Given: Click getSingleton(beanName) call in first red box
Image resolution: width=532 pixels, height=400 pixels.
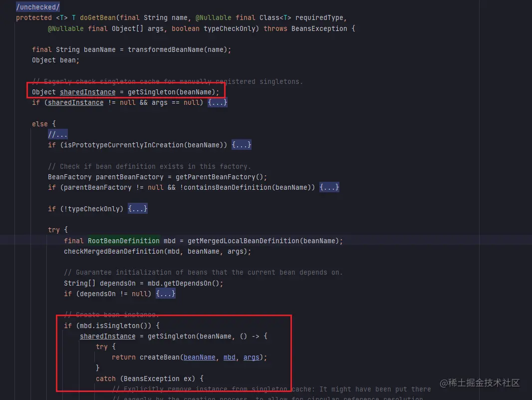Looking at the screenshot, I should (x=171, y=92).
